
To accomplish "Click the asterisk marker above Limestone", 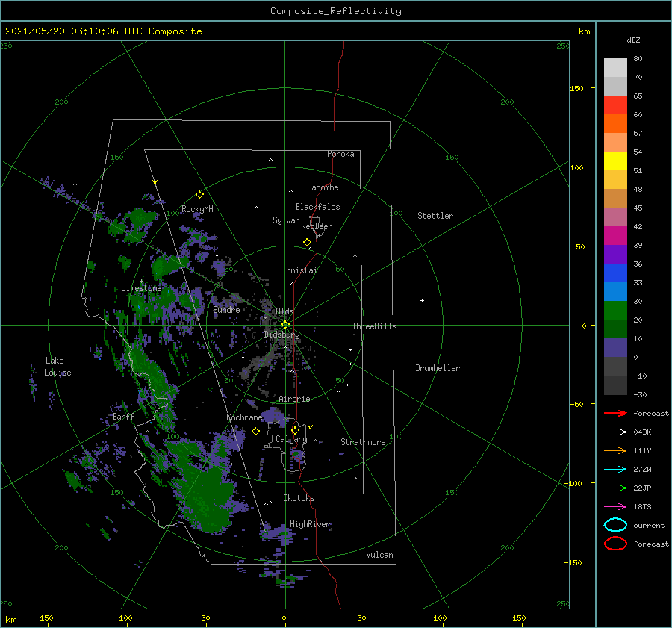I will point(141,282).
